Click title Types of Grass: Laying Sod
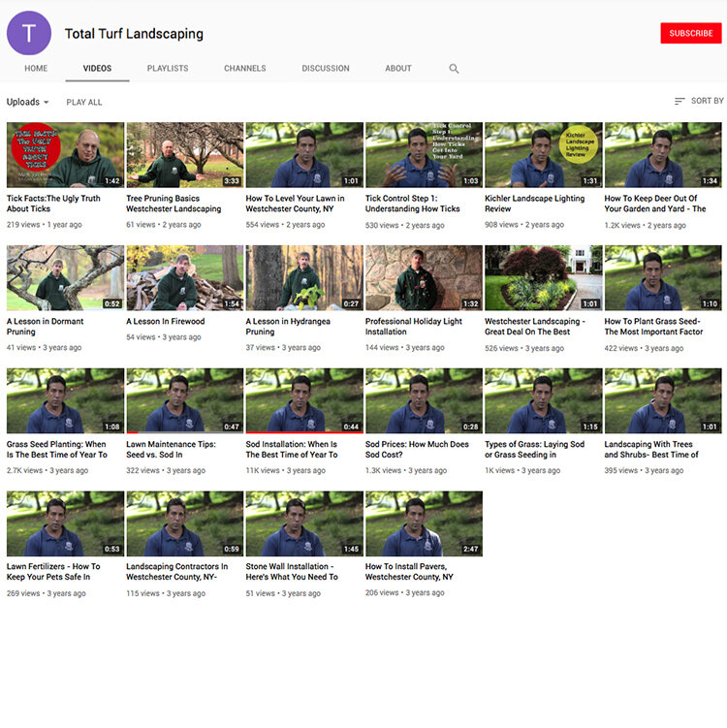727x728 pixels. tap(534, 450)
